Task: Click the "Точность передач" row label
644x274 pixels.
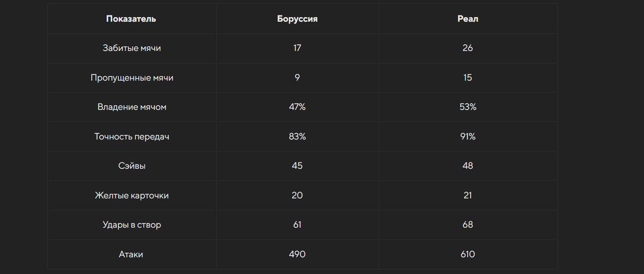Action: 131,136
